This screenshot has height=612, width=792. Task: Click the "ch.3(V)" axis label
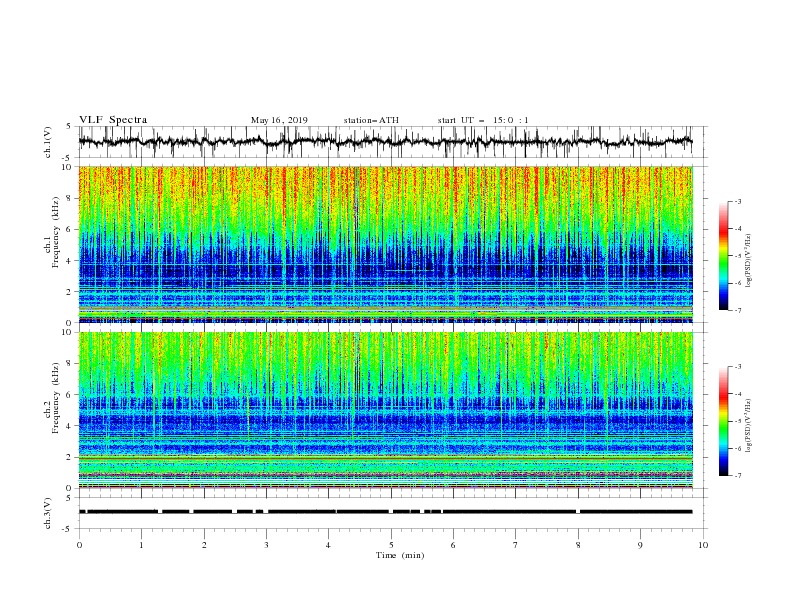click(x=48, y=513)
